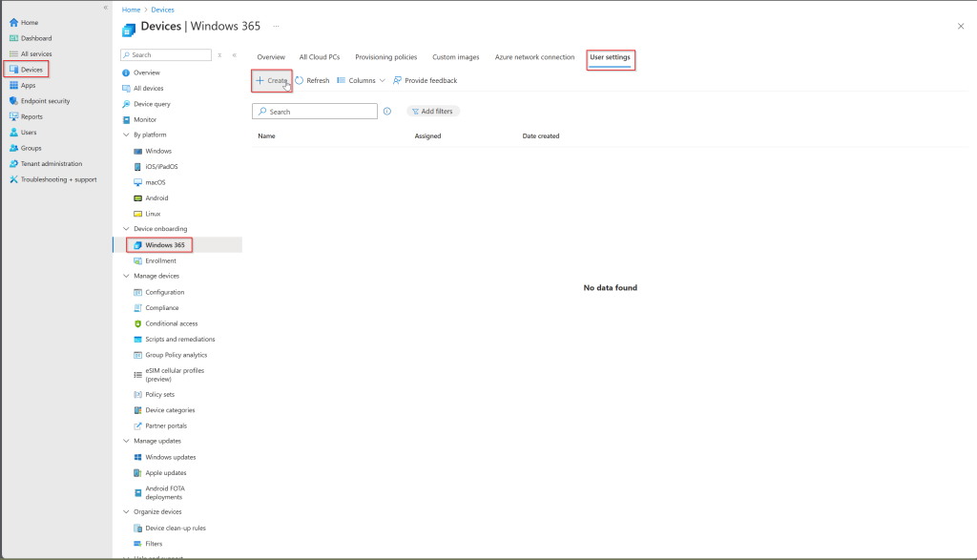Collapse the Manage devices group
This screenshot has width=977, height=560.
pyautogui.click(x=126, y=276)
